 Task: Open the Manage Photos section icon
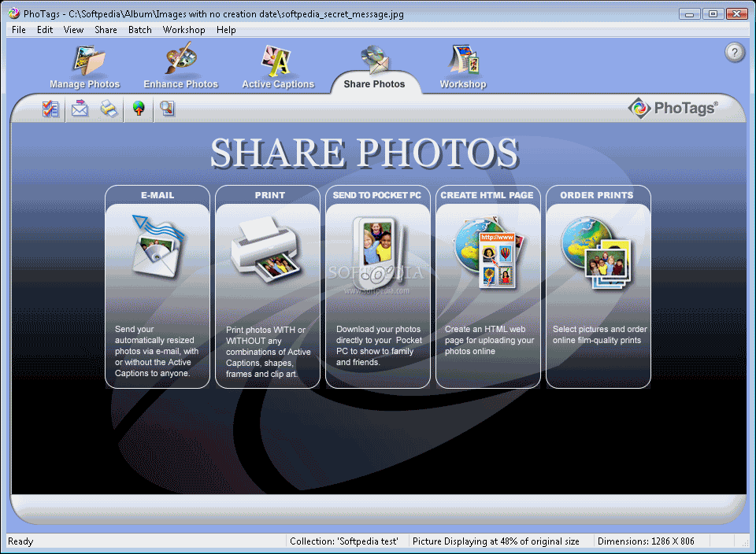[x=89, y=60]
